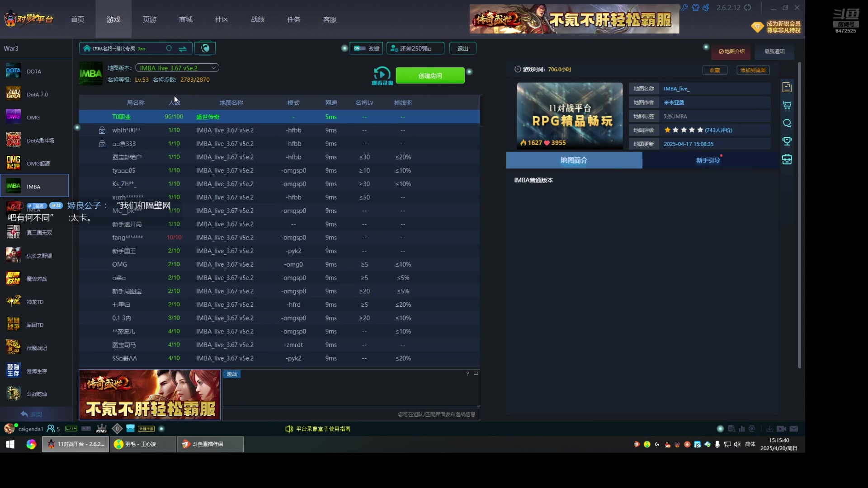This screenshot has height=488, width=868.
Task: Open the download icon in status bar
Action: [x=769, y=429]
